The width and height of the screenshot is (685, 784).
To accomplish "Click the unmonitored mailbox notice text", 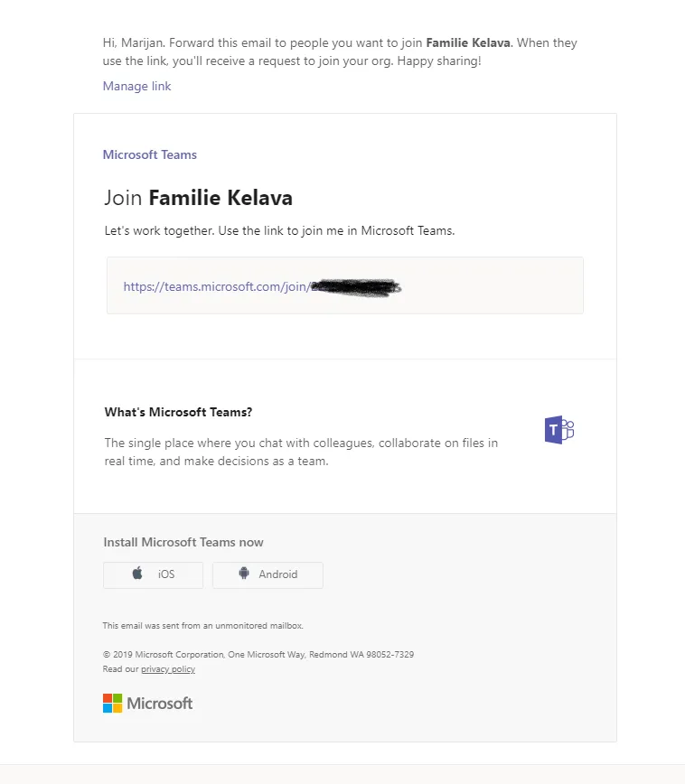I will 202,626.
